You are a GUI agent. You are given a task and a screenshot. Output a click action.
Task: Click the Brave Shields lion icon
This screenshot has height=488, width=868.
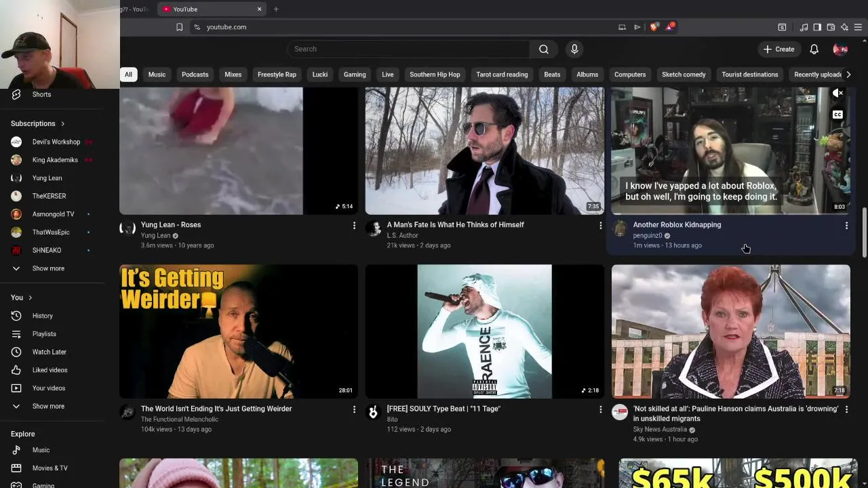(654, 27)
